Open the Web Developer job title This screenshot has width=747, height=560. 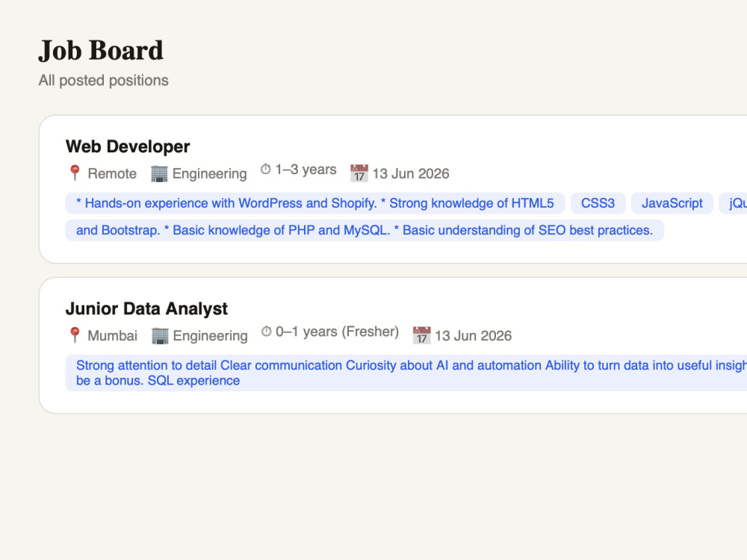click(128, 146)
